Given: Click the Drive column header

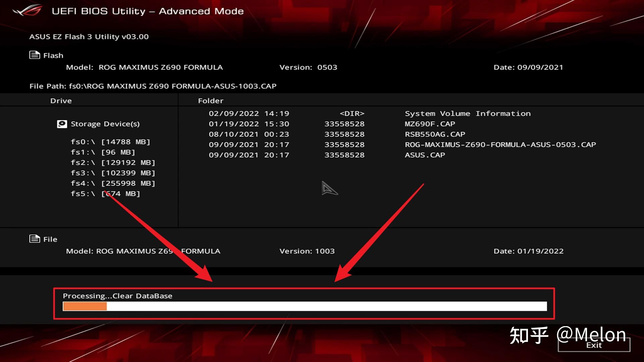Looking at the screenshot, I should click(x=61, y=101).
